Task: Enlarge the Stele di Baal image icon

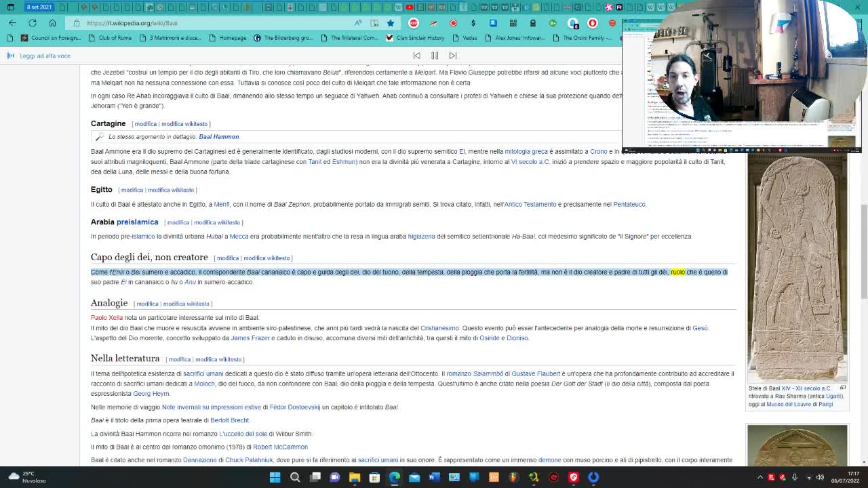Action: (x=842, y=388)
